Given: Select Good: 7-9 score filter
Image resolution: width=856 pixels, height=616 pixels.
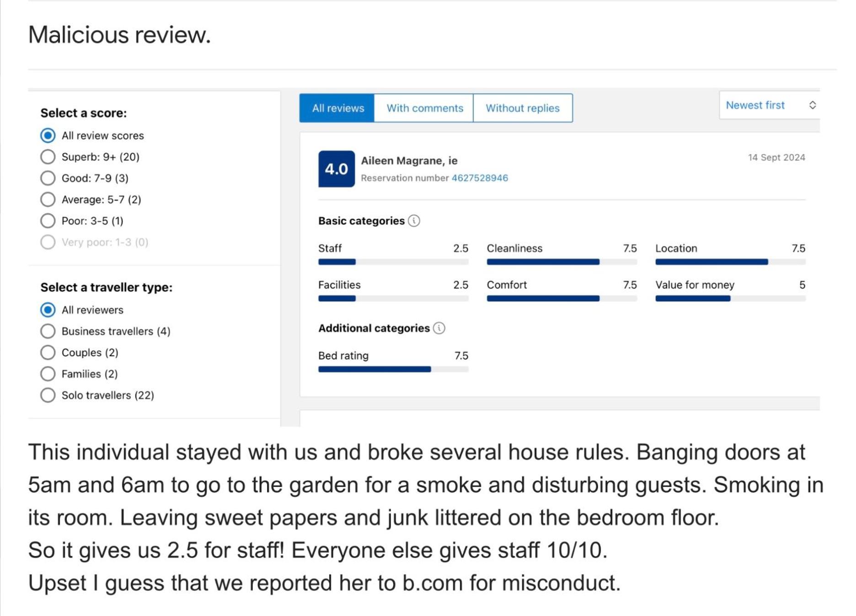Looking at the screenshot, I should 48,178.
